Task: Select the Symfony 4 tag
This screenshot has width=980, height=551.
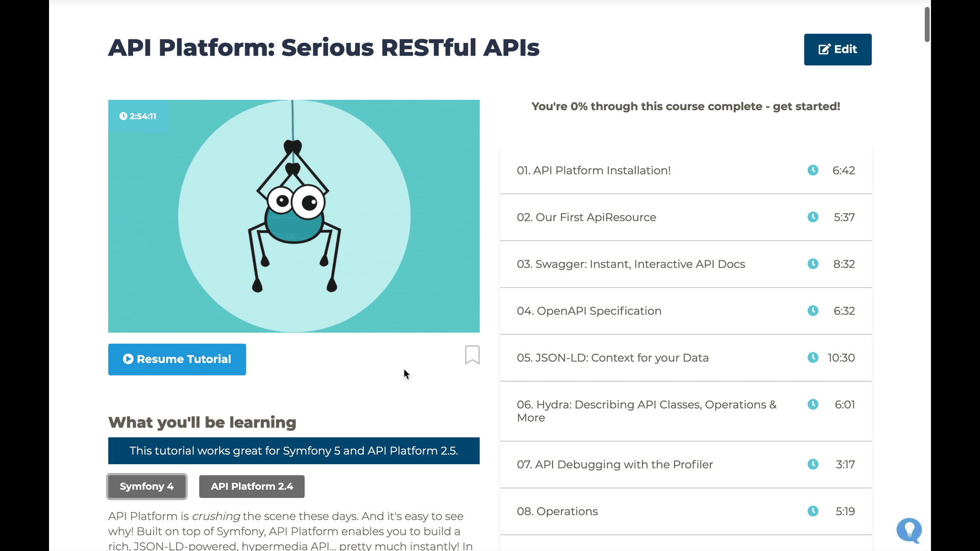Action: point(146,487)
